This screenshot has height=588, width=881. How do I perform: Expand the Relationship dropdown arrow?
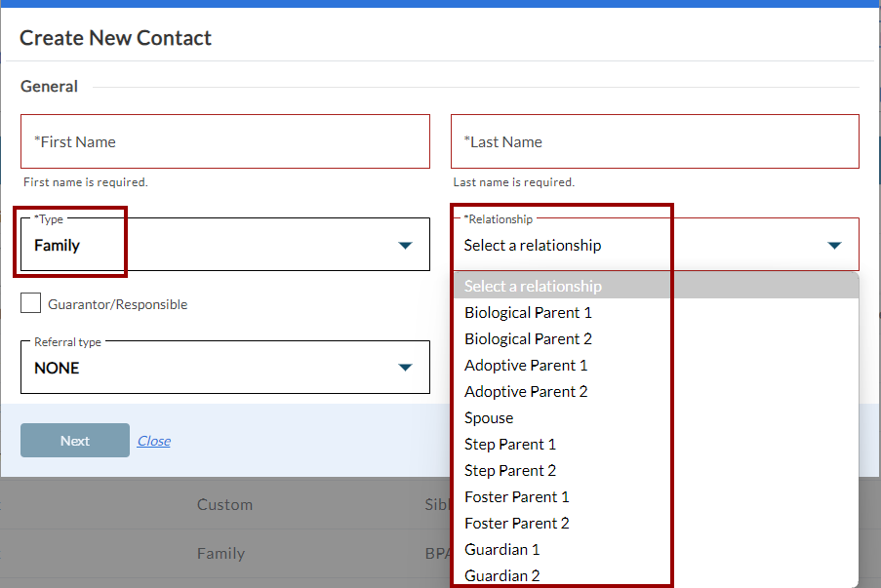coord(834,246)
